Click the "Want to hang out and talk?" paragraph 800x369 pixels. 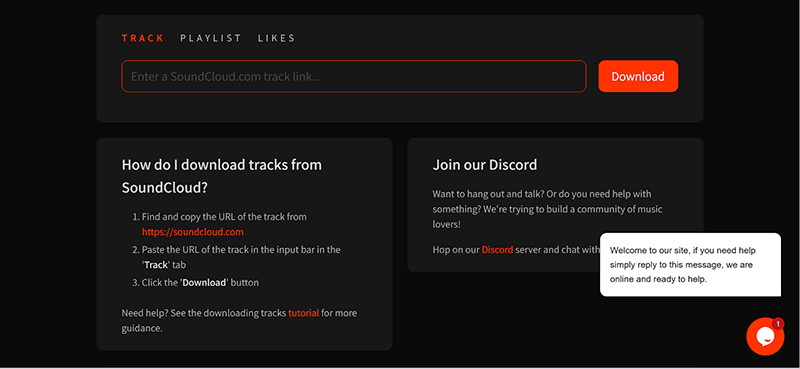click(x=547, y=209)
